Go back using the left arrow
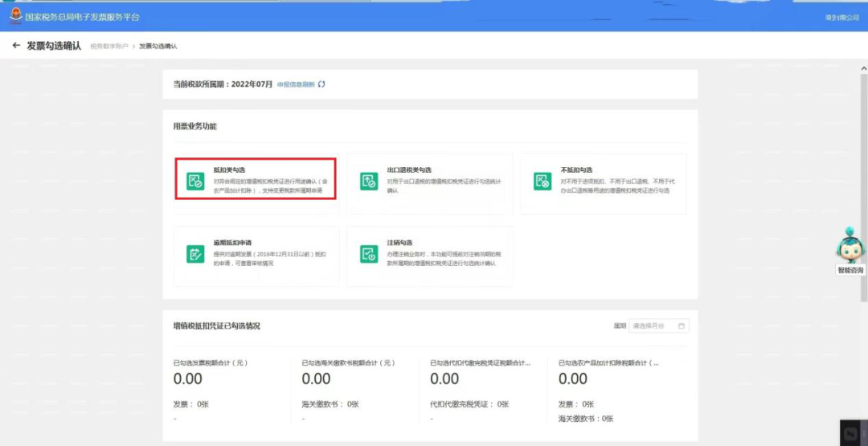868x446 pixels. tap(16, 45)
